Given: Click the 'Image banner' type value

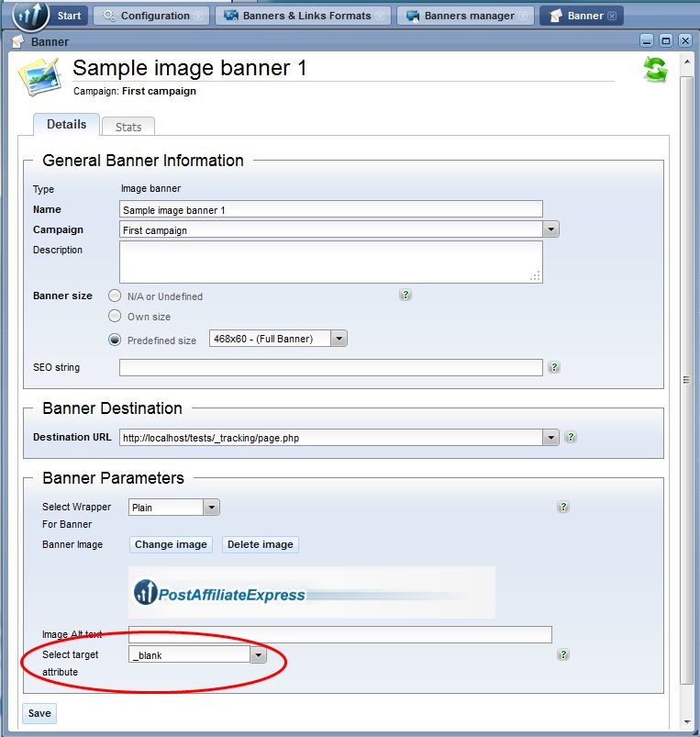Looking at the screenshot, I should 150,188.
